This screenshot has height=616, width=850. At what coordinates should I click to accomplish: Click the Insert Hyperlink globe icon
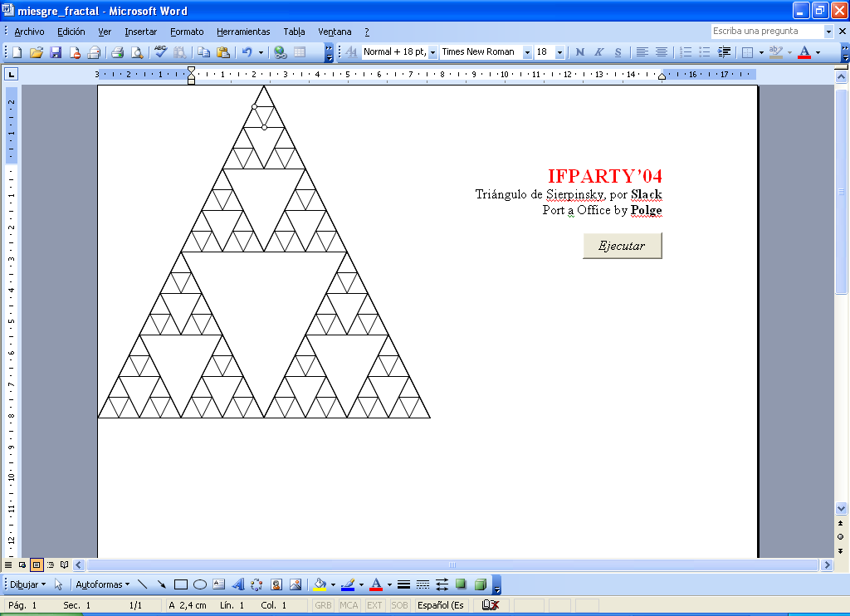point(281,52)
